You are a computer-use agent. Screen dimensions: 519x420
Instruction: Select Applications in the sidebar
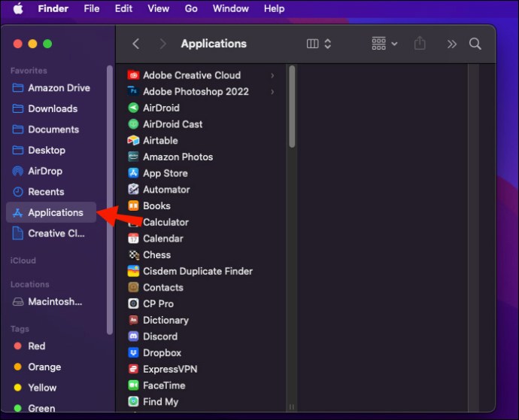pyautogui.click(x=51, y=212)
